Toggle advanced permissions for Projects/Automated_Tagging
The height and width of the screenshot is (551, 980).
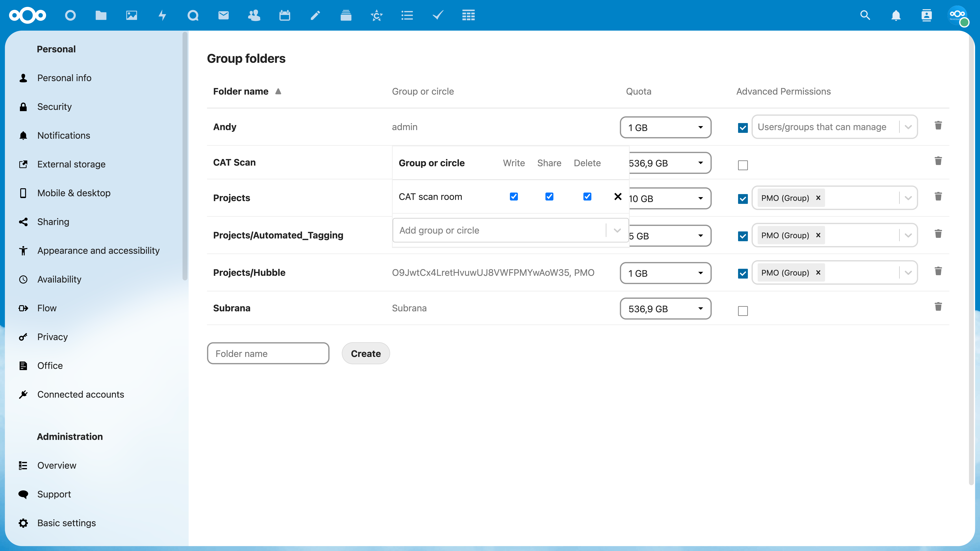point(743,236)
